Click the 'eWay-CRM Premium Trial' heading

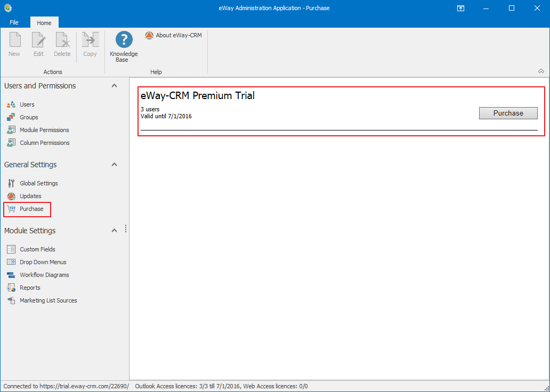198,95
